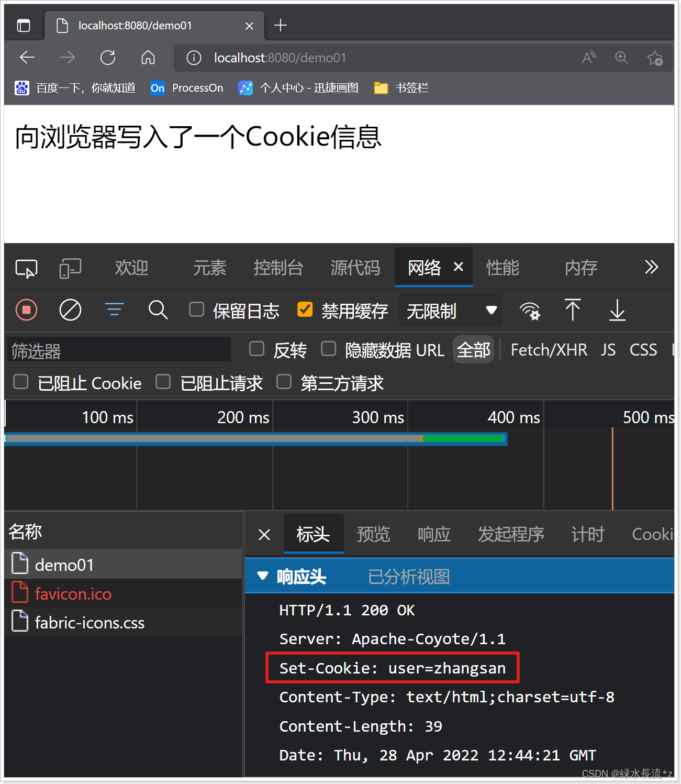This screenshot has height=784, width=681.
Task: Switch to the 欢迎 DevTools tab
Action: click(132, 268)
